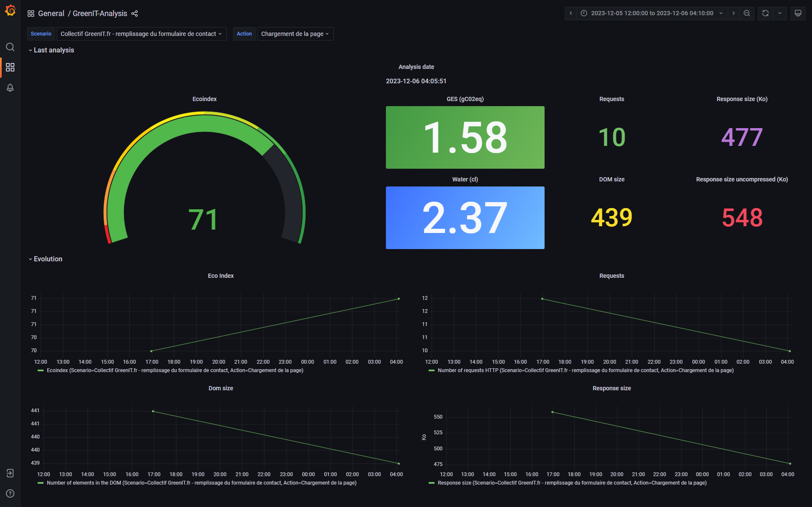Click the General breadcrumb link
The image size is (812, 507).
tap(51, 14)
